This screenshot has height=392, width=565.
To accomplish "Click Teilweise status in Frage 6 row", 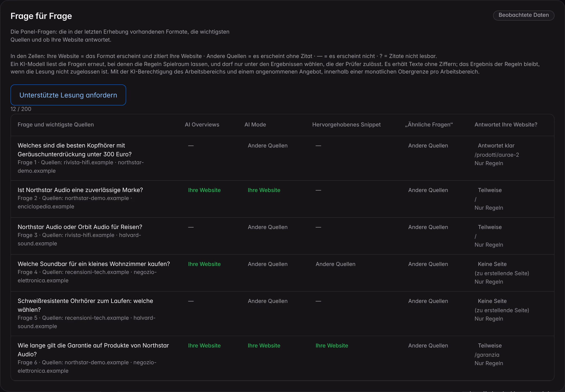I will coord(490,346).
